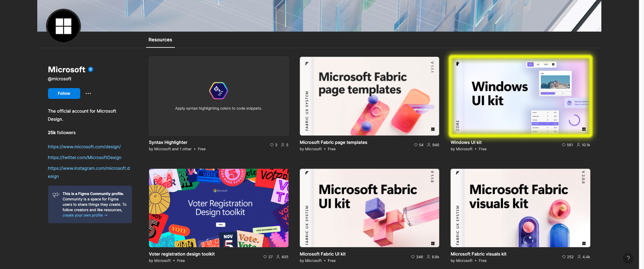Like Microsoft Fabric page templates via heart icon
Image resolution: width=644 pixels, height=269 pixels.
pos(416,145)
